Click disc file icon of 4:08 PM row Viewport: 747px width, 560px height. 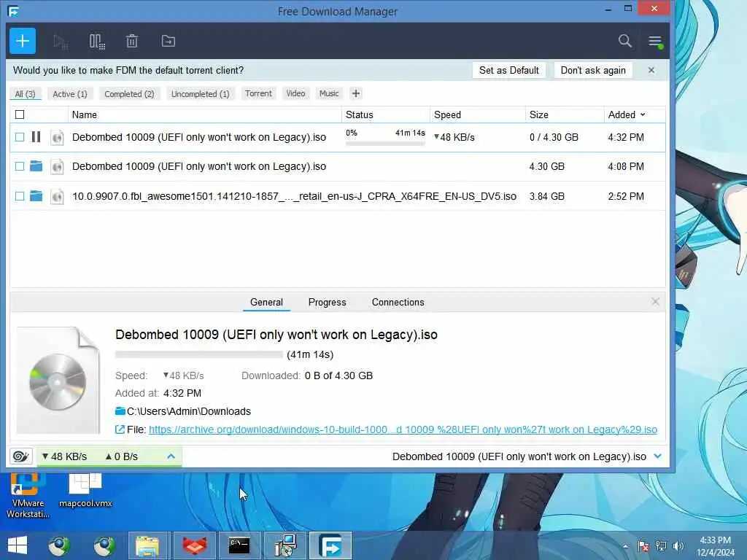point(57,167)
